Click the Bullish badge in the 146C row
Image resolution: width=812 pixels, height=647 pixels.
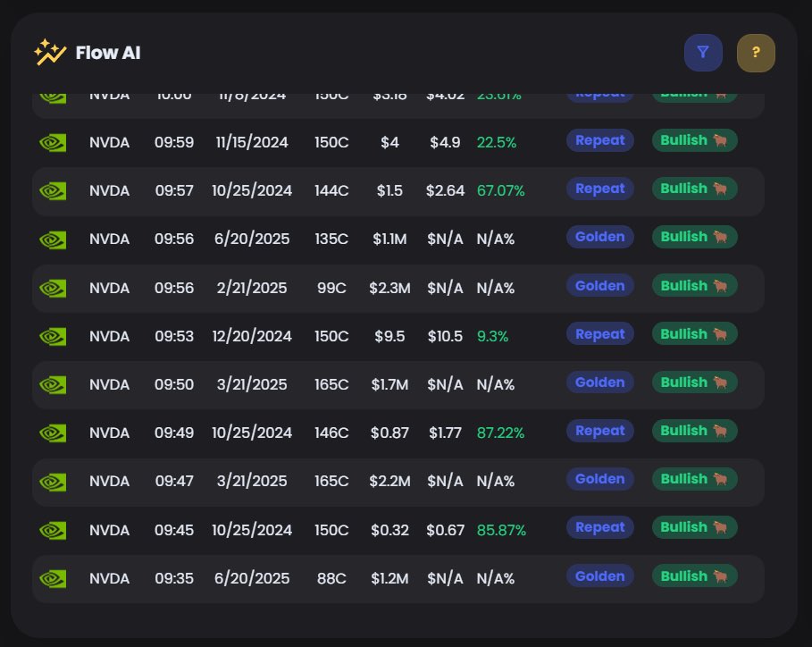[694, 431]
